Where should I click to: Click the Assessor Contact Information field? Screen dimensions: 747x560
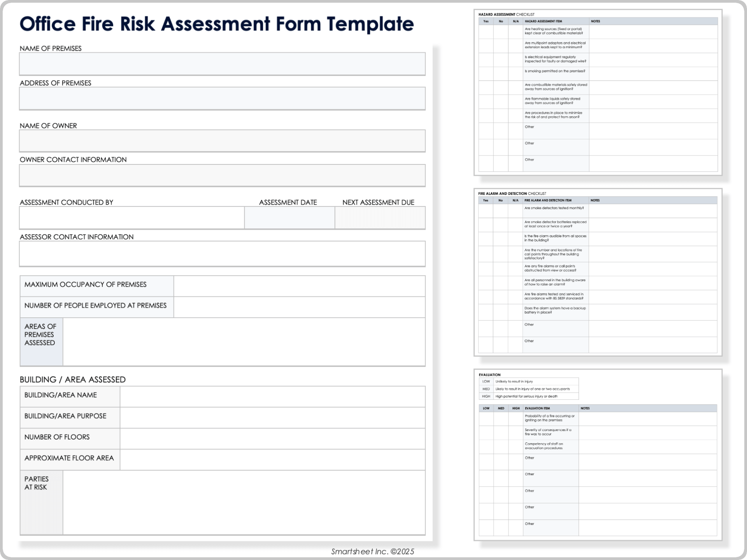pos(222,253)
